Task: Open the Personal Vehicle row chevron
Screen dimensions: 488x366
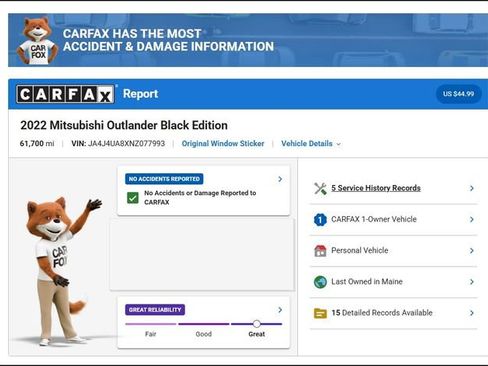Action: pos(472,251)
